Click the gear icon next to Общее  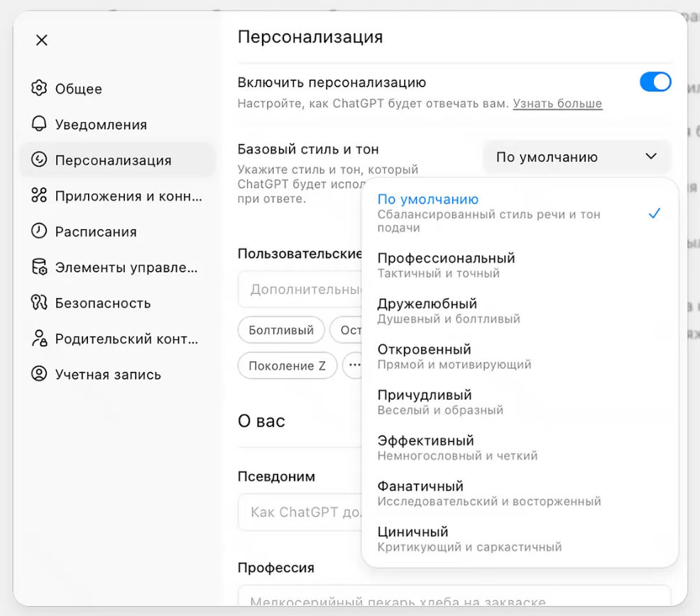pyautogui.click(x=39, y=89)
